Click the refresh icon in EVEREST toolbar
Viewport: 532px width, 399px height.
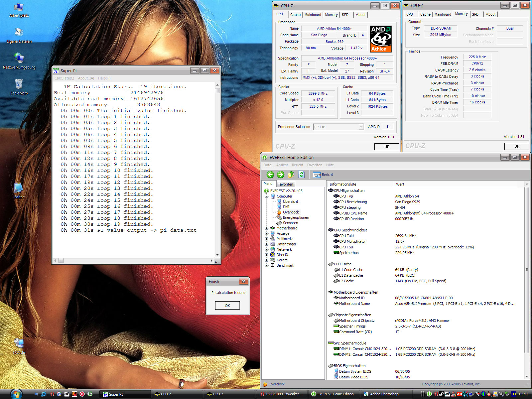point(301,175)
